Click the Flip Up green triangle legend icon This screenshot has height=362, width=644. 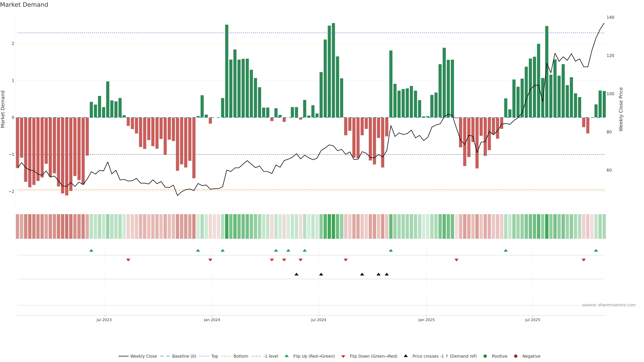(x=287, y=356)
